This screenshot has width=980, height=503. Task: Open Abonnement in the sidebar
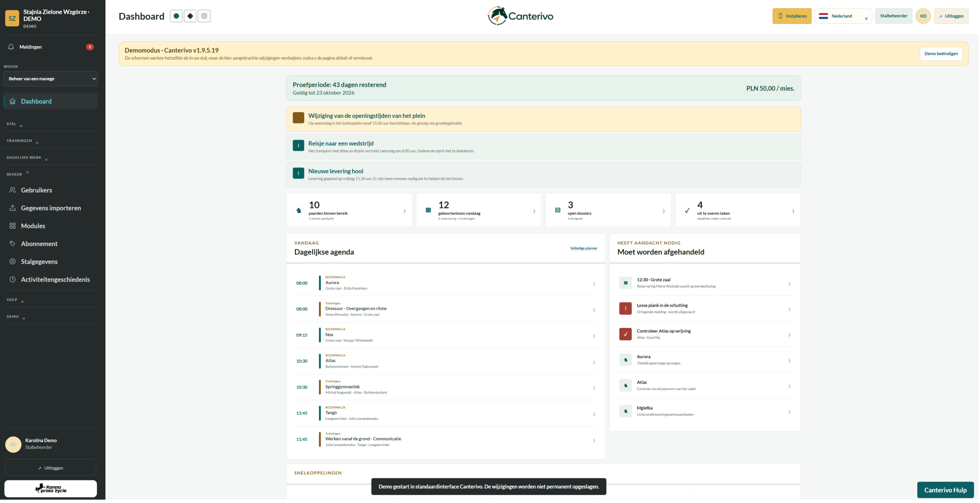pos(51,244)
